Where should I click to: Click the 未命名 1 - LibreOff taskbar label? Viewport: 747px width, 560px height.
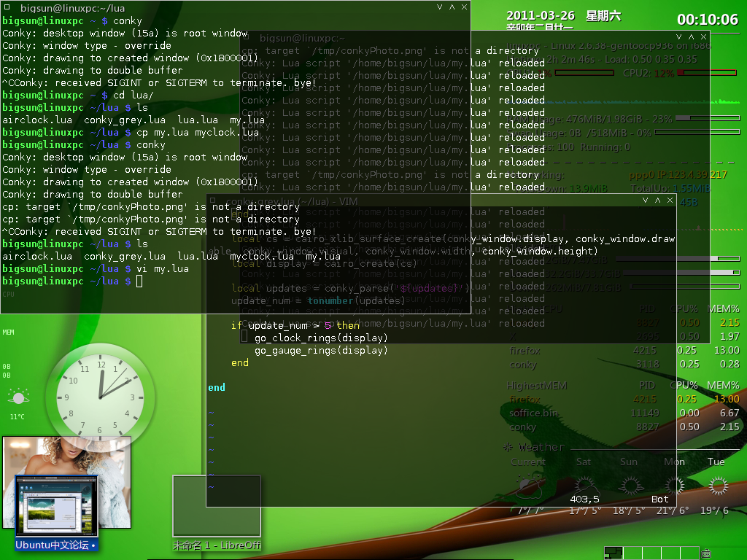[217, 545]
